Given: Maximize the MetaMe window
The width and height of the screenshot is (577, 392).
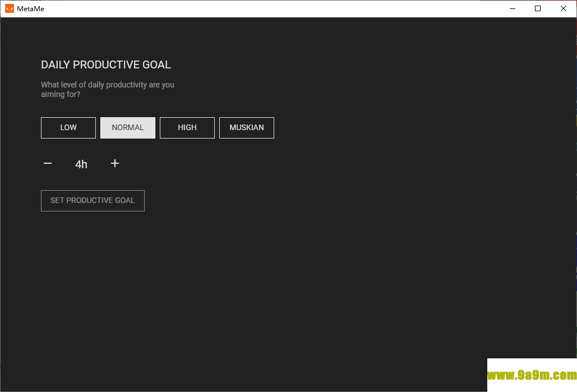Looking at the screenshot, I should [538, 8].
